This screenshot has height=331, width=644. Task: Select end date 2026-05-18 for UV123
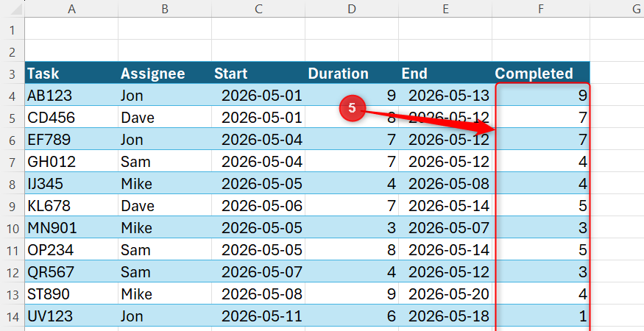[445, 316]
